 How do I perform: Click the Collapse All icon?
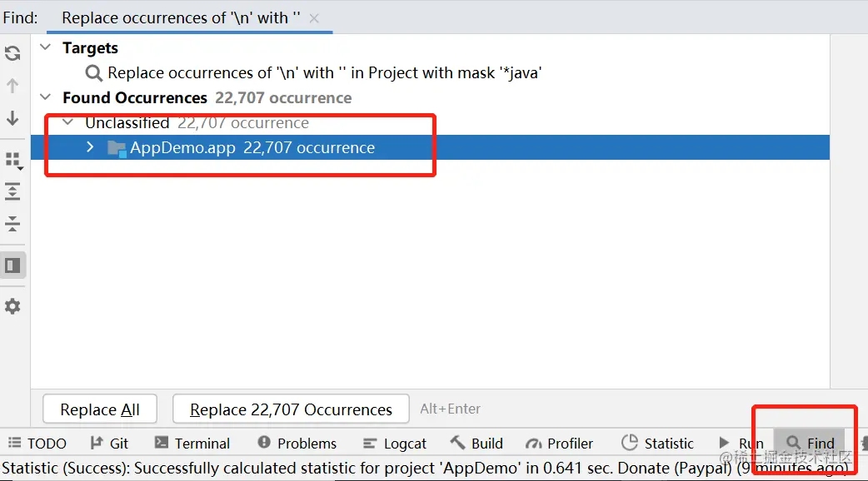12,223
